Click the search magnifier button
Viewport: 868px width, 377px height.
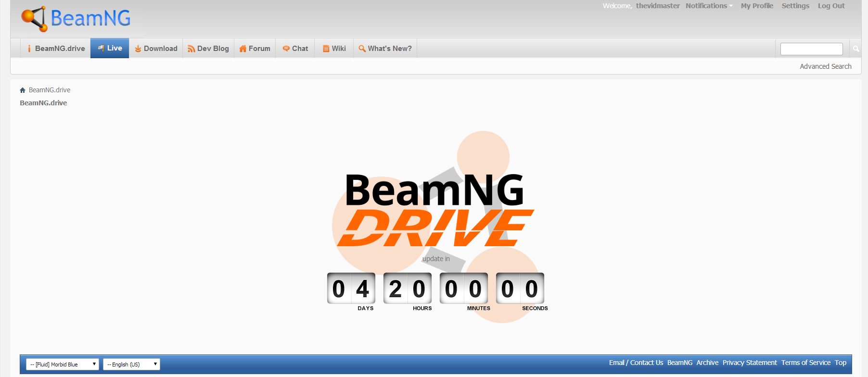(x=855, y=49)
